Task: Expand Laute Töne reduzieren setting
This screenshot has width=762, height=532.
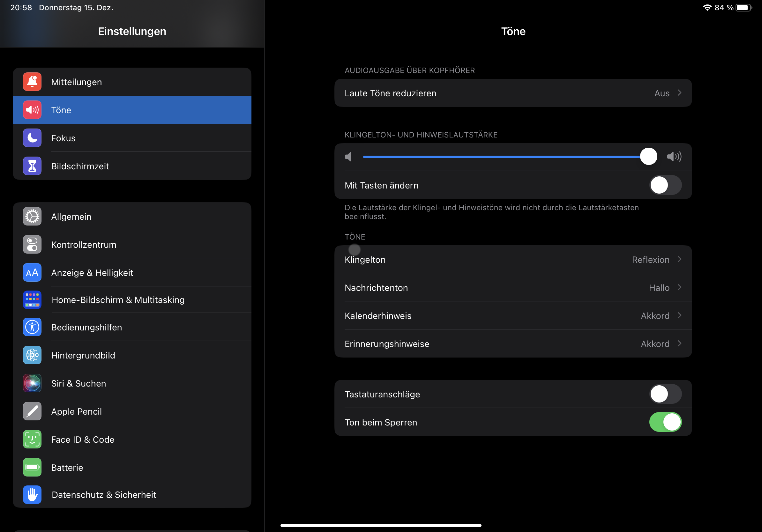Action: pos(513,93)
